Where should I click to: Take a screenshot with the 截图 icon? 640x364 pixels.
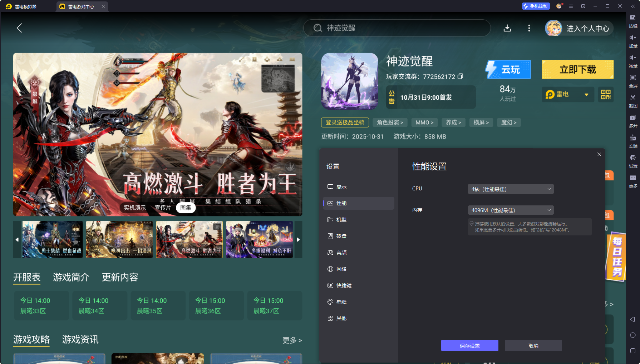pyautogui.click(x=632, y=101)
